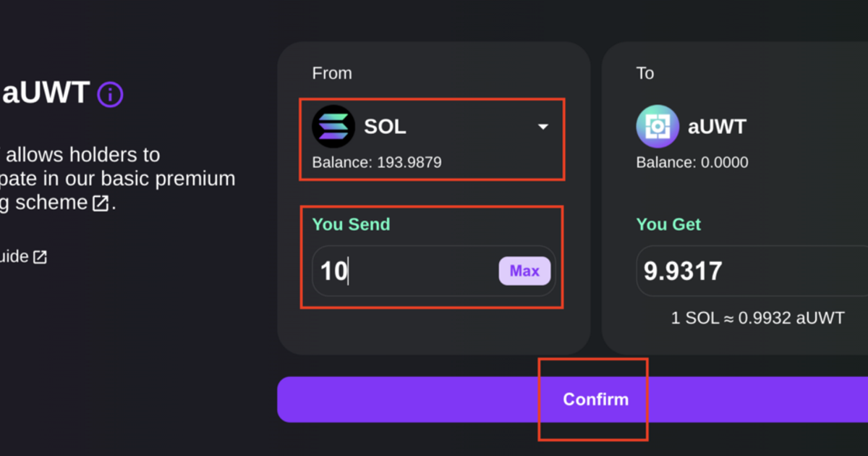The width and height of the screenshot is (868, 456).
Task: Open the guide link text
Action: pyautogui.click(x=14, y=257)
